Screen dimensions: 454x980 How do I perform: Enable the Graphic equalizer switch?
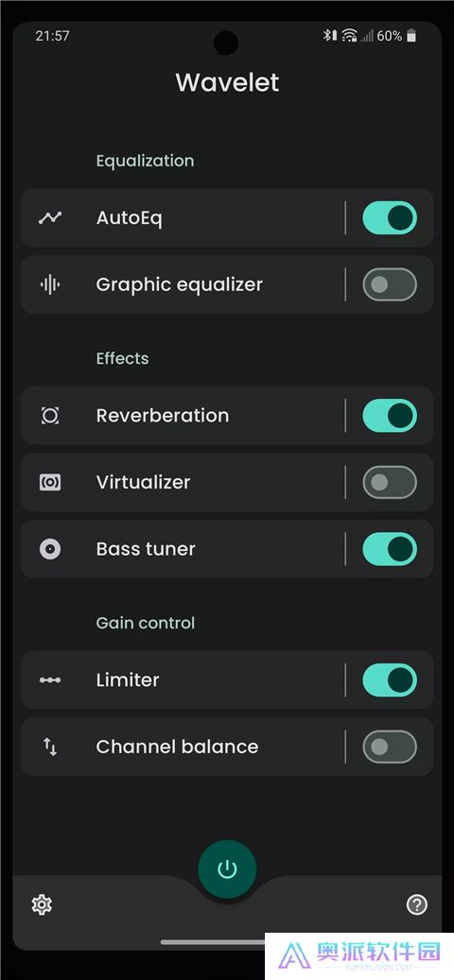click(x=390, y=284)
